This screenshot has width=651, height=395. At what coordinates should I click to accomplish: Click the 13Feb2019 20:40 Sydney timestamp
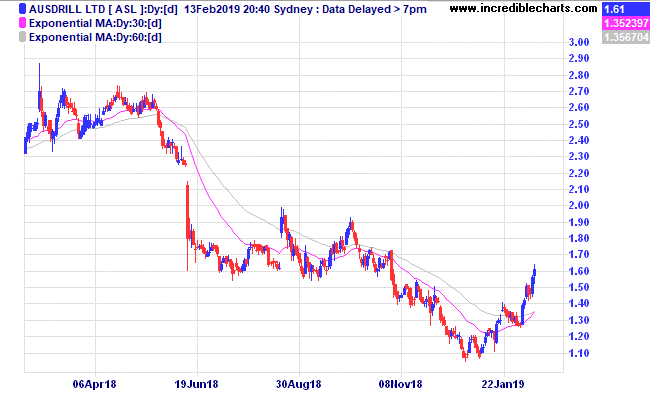pos(248,9)
